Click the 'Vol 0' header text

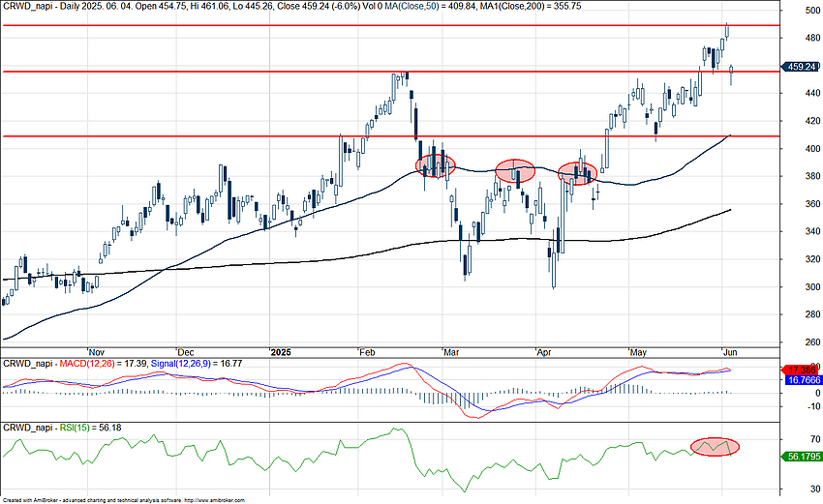pos(372,7)
